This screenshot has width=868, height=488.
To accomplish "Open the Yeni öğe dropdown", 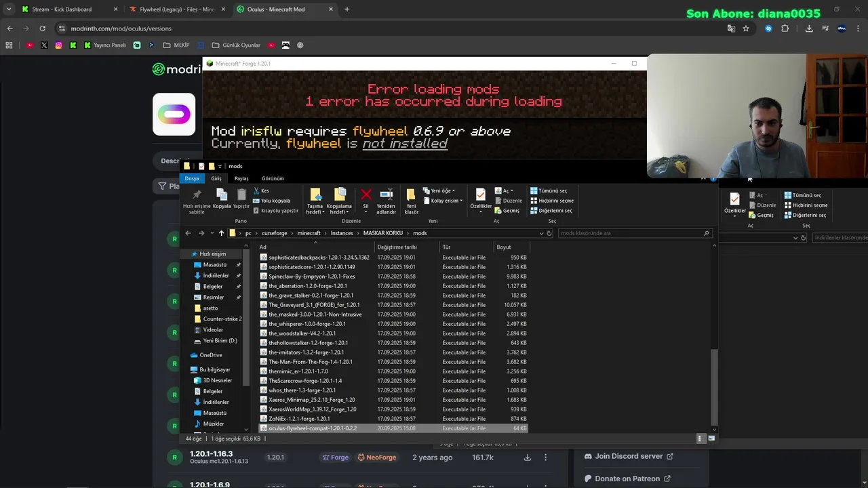I will pyautogui.click(x=439, y=190).
